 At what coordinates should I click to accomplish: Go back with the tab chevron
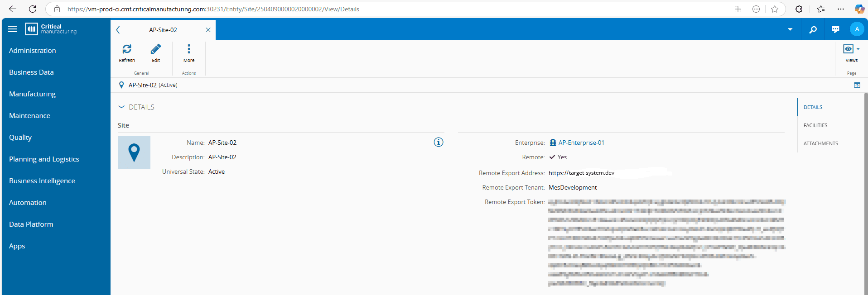point(118,30)
